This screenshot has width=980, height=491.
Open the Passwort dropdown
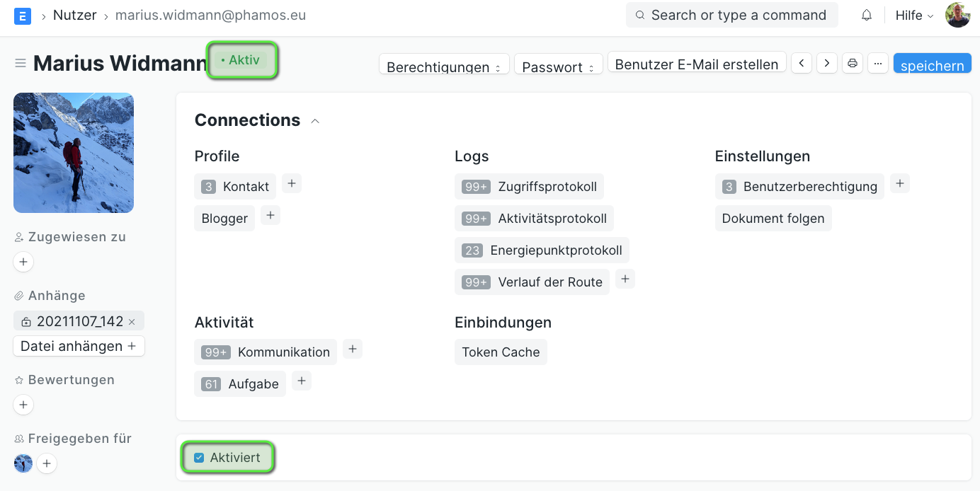pyautogui.click(x=559, y=64)
